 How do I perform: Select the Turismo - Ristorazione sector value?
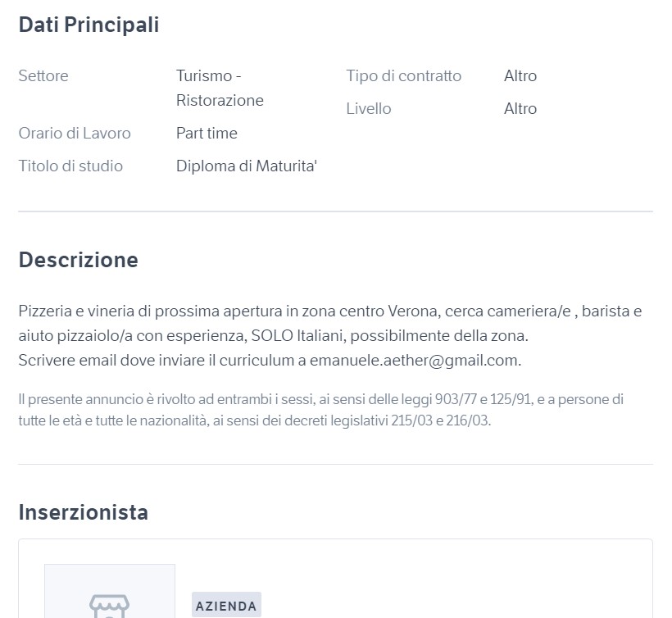point(220,88)
